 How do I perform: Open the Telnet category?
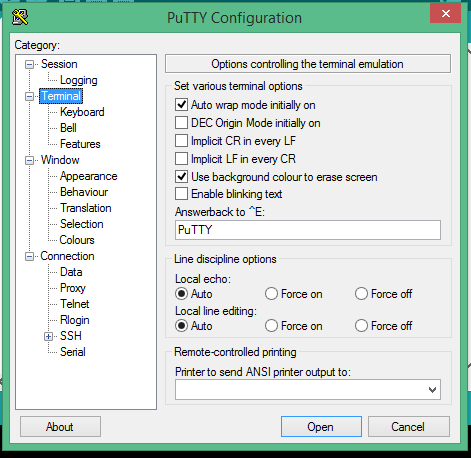[x=75, y=304]
